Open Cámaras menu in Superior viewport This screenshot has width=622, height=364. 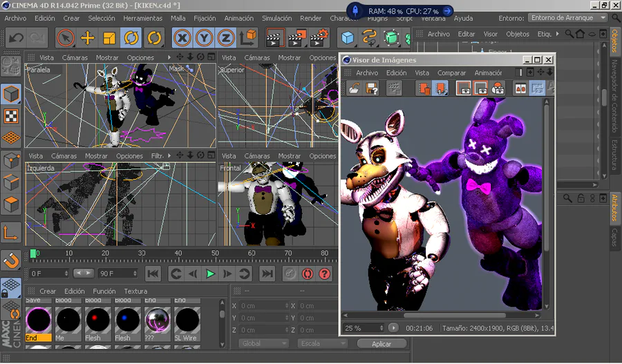[x=257, y=57]
